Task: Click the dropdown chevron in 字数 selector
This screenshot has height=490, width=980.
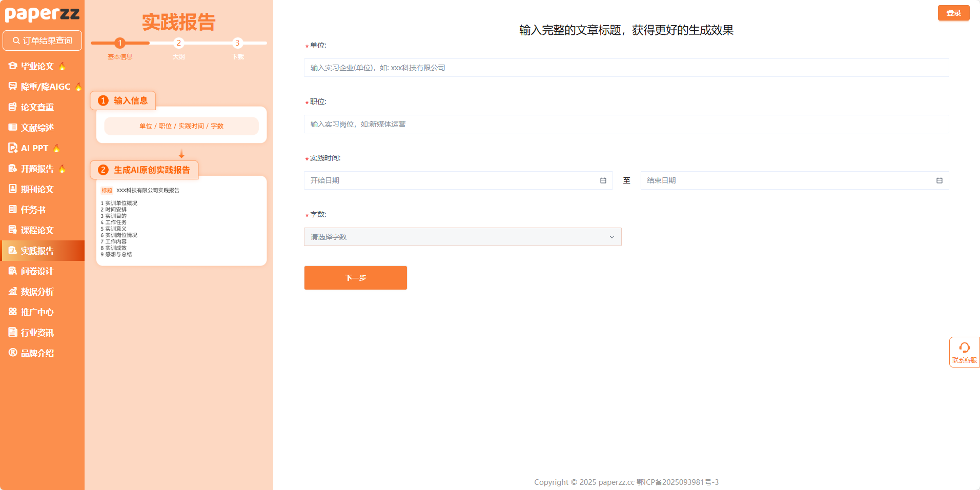Action: pyautogui.click(x=611, y=237)
